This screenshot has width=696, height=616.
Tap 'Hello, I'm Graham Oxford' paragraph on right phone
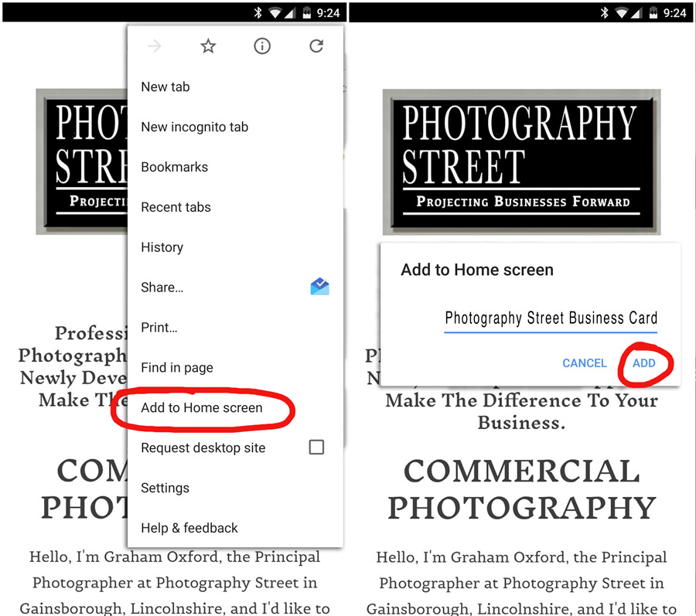coord(521,582)
